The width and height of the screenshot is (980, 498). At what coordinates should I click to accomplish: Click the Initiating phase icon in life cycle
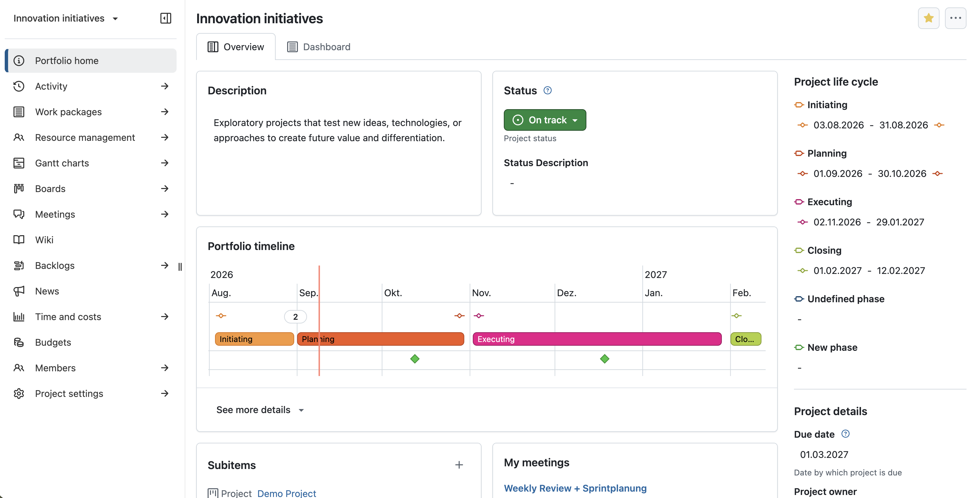pyautogui.click(x=799, y=105)
